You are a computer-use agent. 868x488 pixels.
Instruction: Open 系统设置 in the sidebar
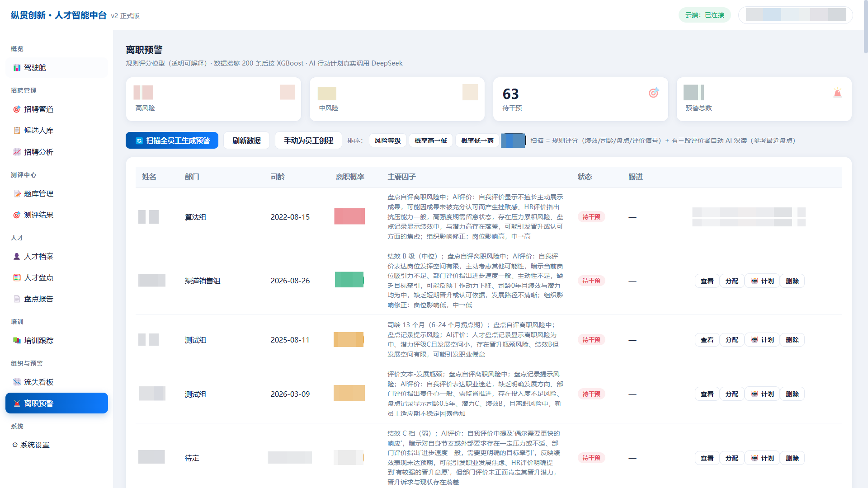pyautogui.click(x=57, y=445)
